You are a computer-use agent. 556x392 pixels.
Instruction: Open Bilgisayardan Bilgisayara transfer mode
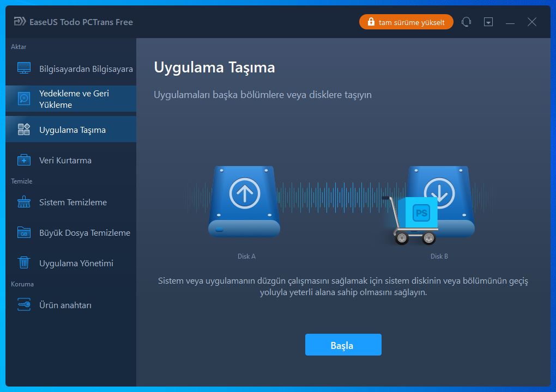(x=71, y=69)
